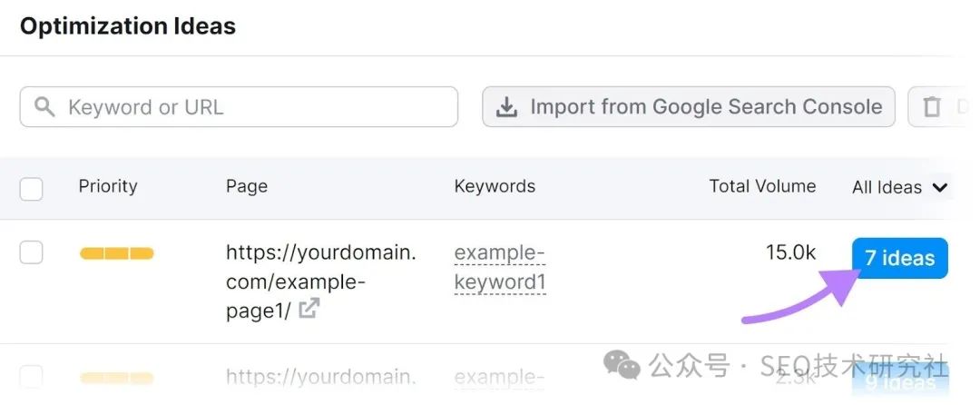Click Import from Google Search Console

coord(689,107)
